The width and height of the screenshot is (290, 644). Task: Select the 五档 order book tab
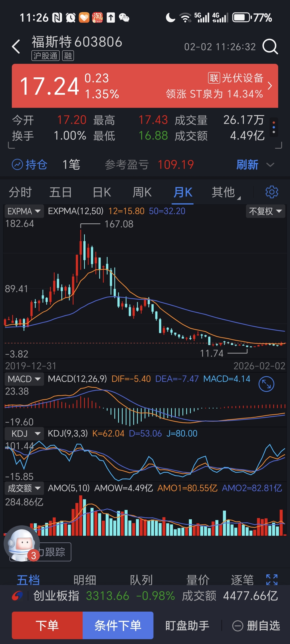[28, 579]
